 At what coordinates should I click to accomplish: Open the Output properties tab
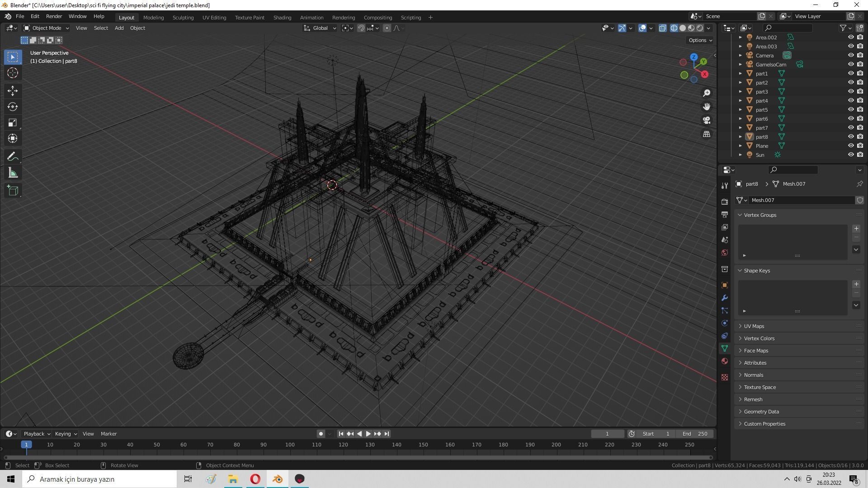(x=725, y=214)
